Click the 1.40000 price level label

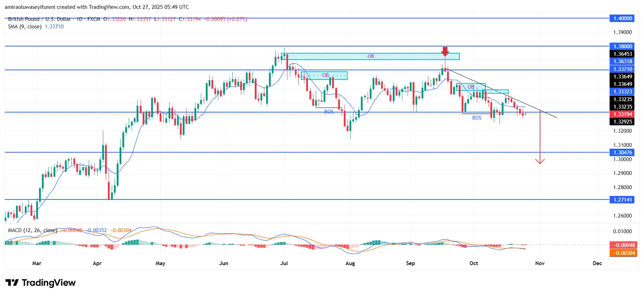pos(623,18)
